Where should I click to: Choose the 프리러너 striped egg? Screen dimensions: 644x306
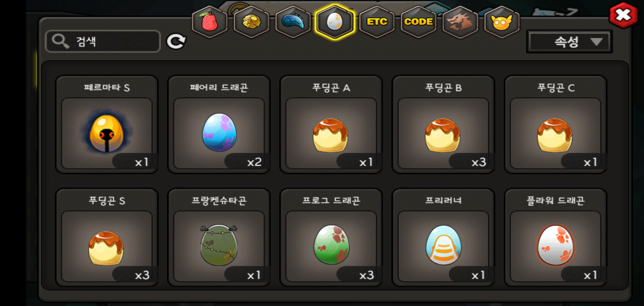pos(443,237)
